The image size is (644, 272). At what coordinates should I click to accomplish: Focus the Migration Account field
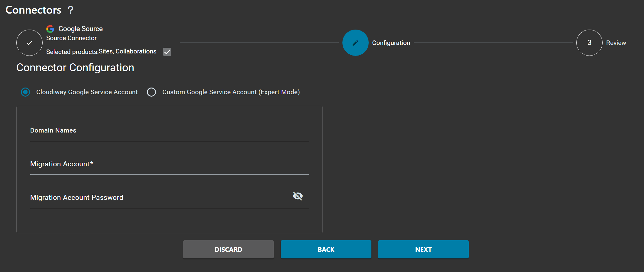[170, 164]
